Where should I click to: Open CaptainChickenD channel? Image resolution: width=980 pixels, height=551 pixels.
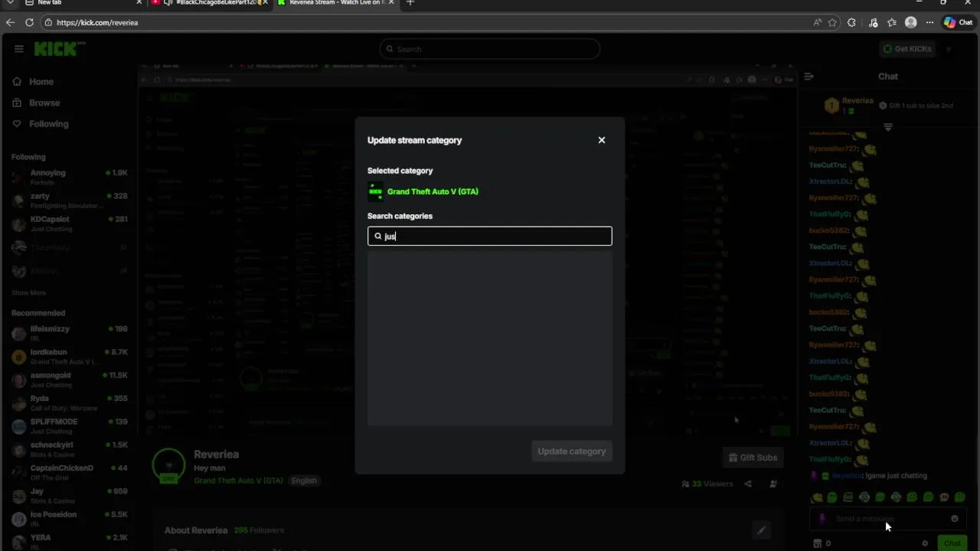click(69, 472)
